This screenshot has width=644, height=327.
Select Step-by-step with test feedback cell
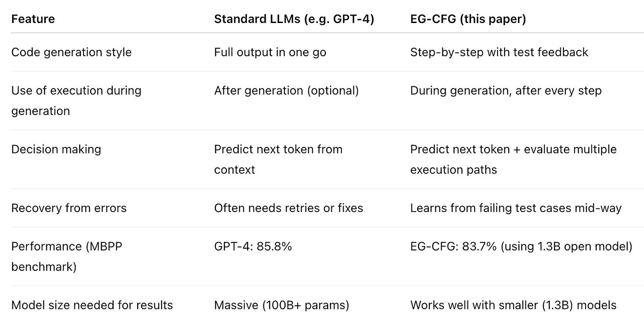click(499, 52)
